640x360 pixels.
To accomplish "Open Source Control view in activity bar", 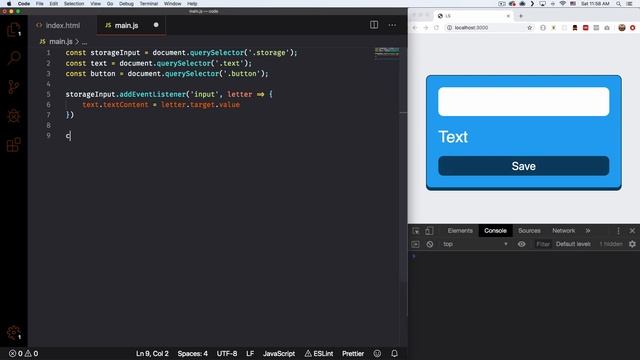I will (13, 87).
